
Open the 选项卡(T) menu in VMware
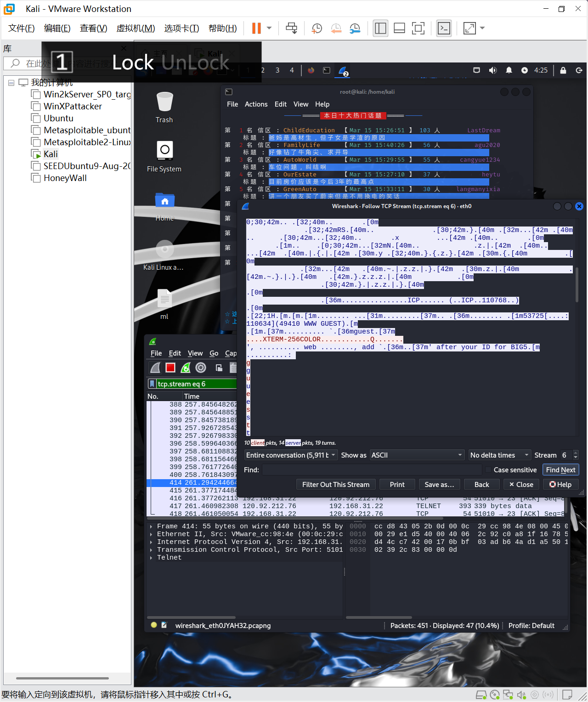[x=181, y=28]
